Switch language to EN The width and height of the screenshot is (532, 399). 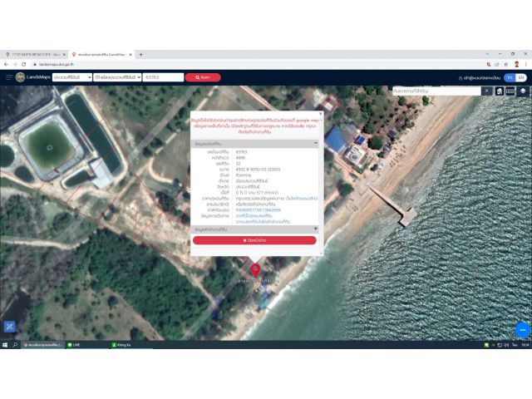click(521, 77)
